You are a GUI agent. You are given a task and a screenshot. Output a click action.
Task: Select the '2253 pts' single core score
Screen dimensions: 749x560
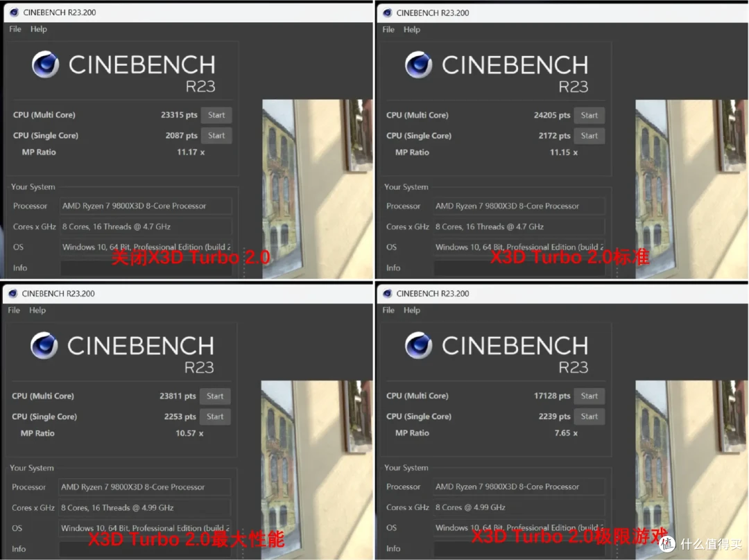180,417
